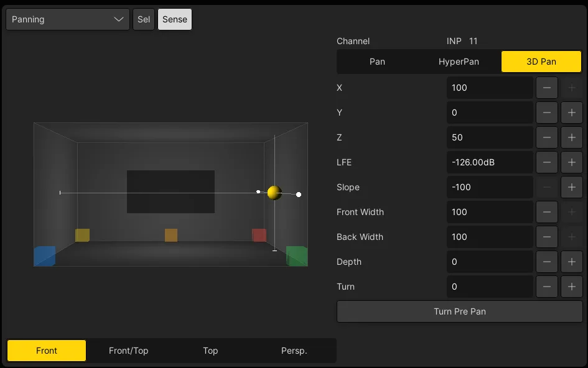Click the INP 11 channel label
The width and height of the screenshot is (588, 368).
point(462,41)
